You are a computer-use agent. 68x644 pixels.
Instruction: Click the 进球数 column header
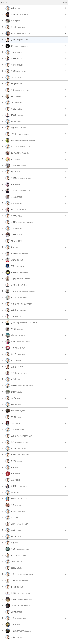(x=65, y=2)
